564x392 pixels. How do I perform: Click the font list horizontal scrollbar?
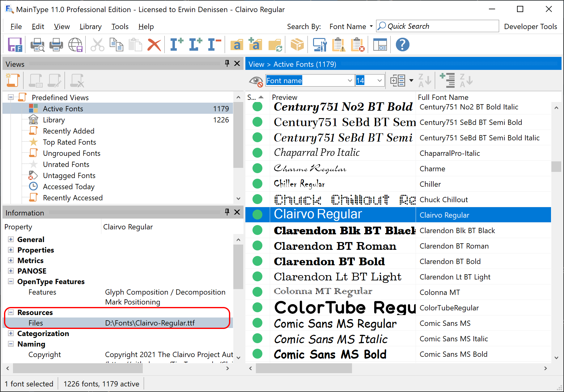[304, 368]
